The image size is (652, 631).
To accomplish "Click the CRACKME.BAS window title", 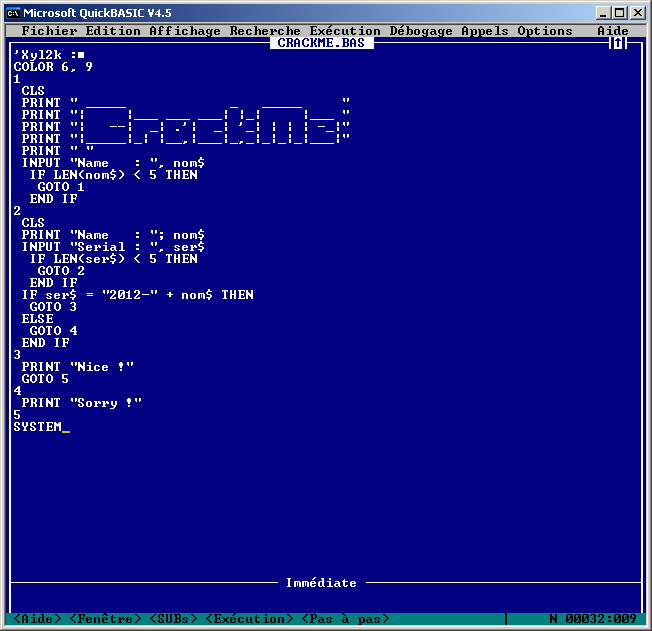I will [321, 43].
